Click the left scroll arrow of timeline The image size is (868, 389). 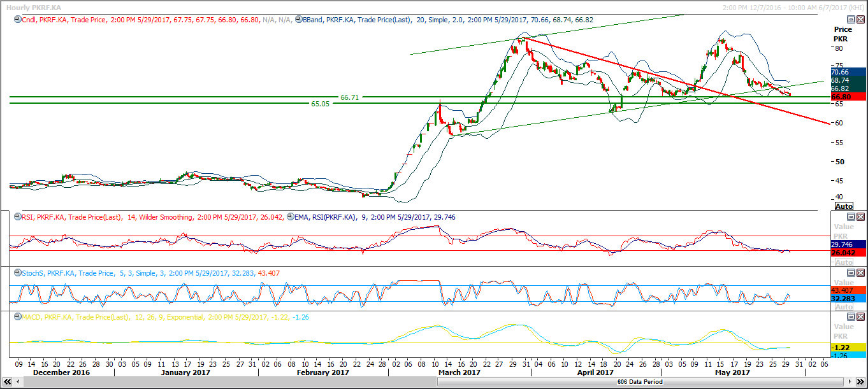[17, 382]
